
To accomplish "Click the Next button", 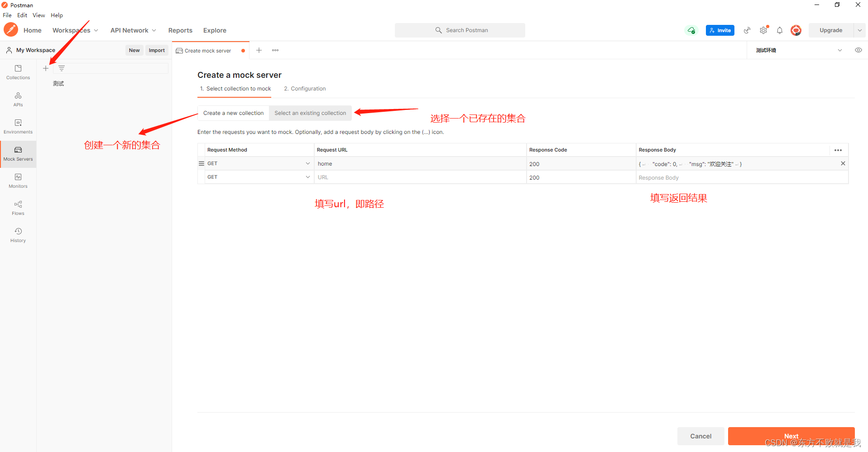I will [x=791, y=436].
